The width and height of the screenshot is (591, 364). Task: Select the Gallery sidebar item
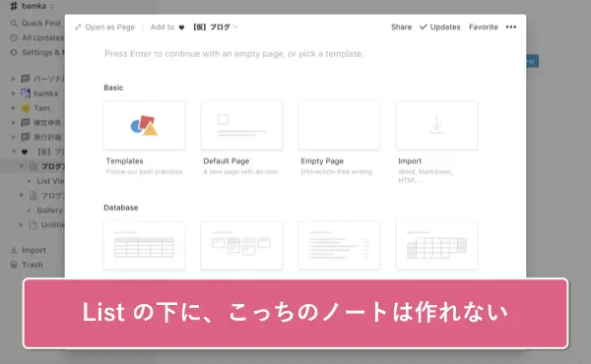tap(49, 211)
